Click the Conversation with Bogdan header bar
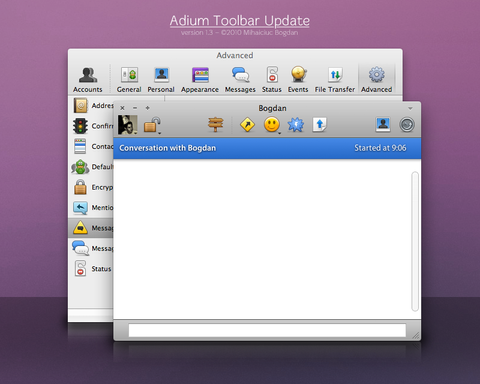The width and height of the screenshot is (480, 384). point(267,148)
